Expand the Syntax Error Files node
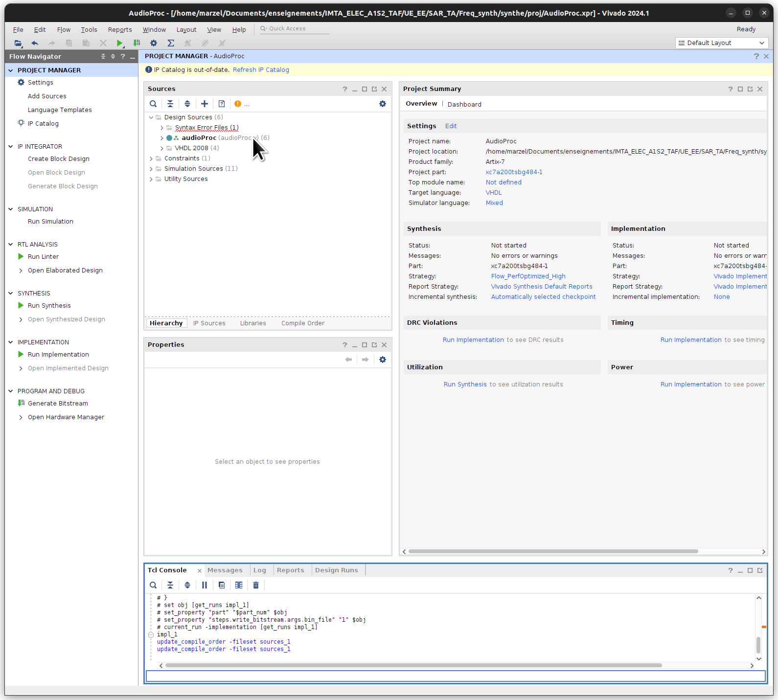The width and height of the screenshot is (778, 700). click(x=162, y=128)
